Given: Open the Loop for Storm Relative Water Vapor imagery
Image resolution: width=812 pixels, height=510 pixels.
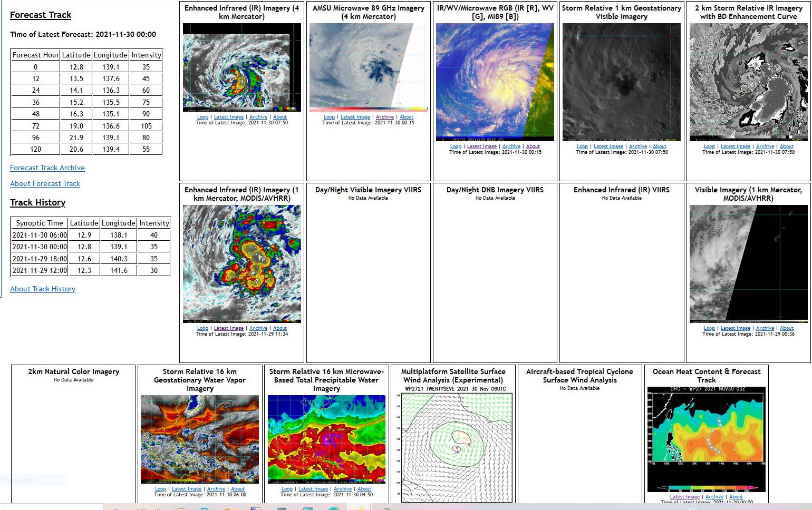Looking at the screenshot, I should [x=160, y=488].
